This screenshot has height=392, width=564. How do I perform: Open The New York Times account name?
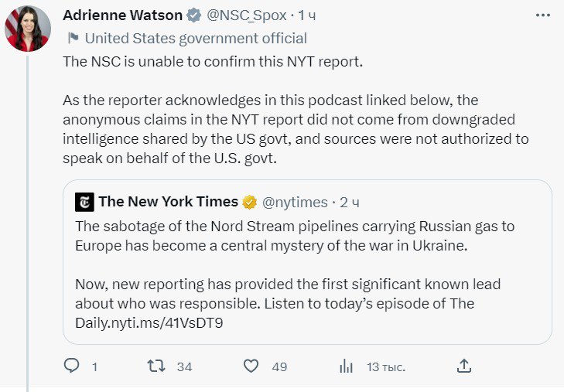(x=168, y=203)
